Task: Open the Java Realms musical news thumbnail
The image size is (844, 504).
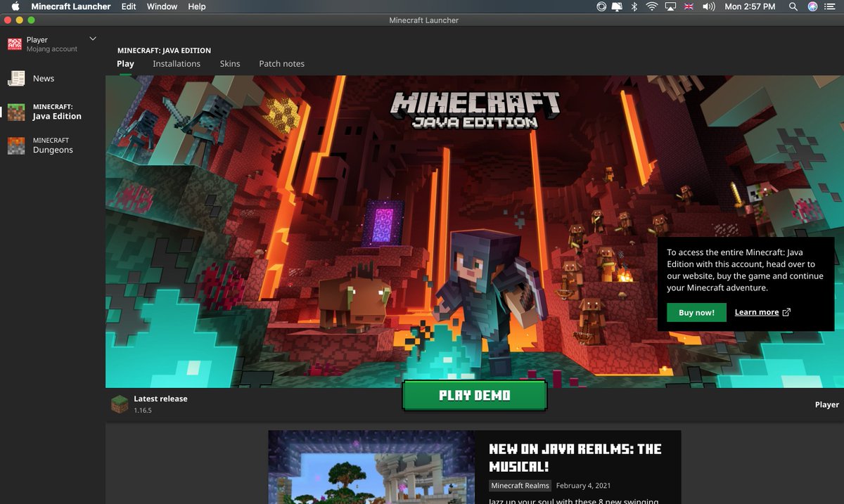Action: pos(371,467)
